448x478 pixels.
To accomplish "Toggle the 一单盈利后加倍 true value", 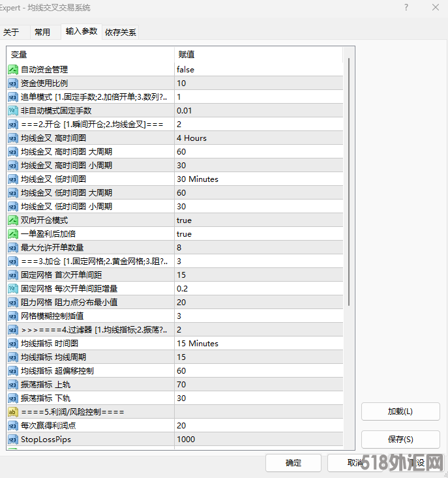I will coord(258,233).
